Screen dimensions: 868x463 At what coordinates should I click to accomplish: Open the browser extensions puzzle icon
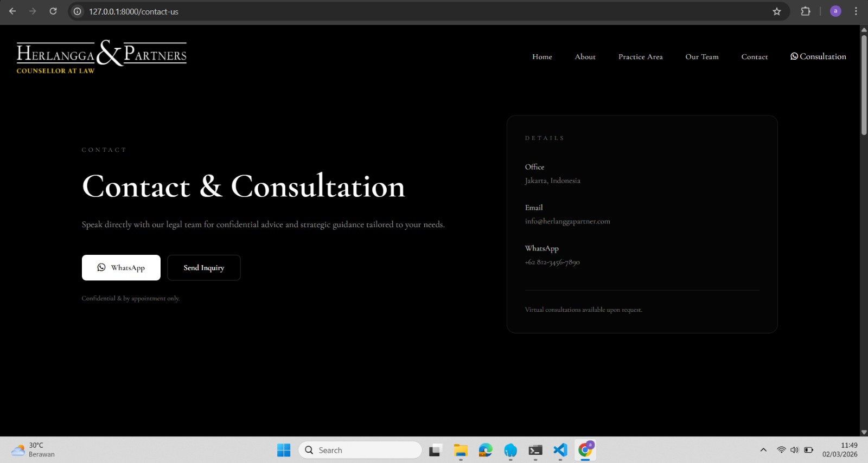(806, 11)
